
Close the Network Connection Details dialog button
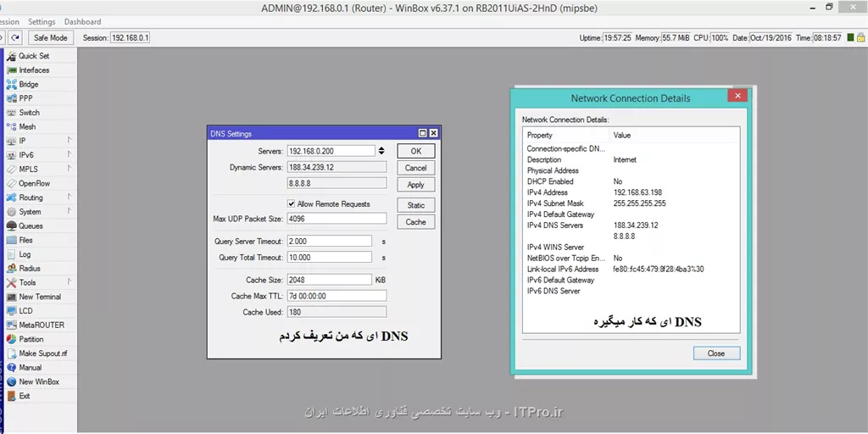pyautogui.click(x=715, y=353)
